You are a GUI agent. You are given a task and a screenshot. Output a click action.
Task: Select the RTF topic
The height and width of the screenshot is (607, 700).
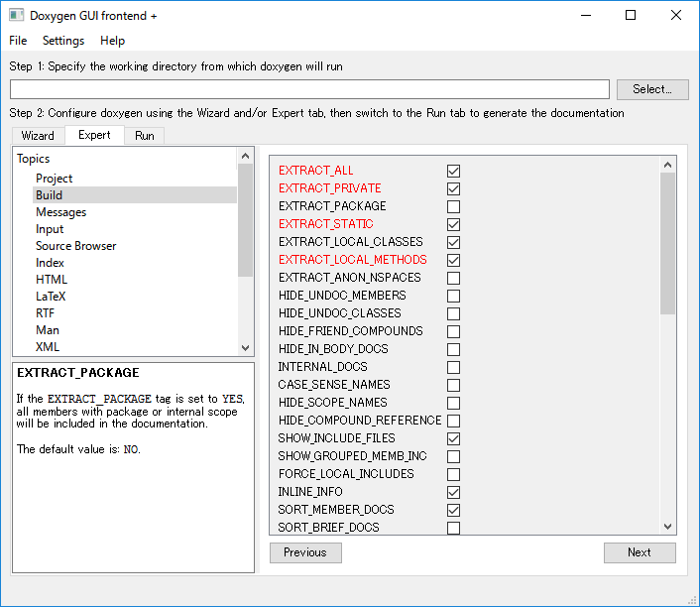click(x=45, y=313)
